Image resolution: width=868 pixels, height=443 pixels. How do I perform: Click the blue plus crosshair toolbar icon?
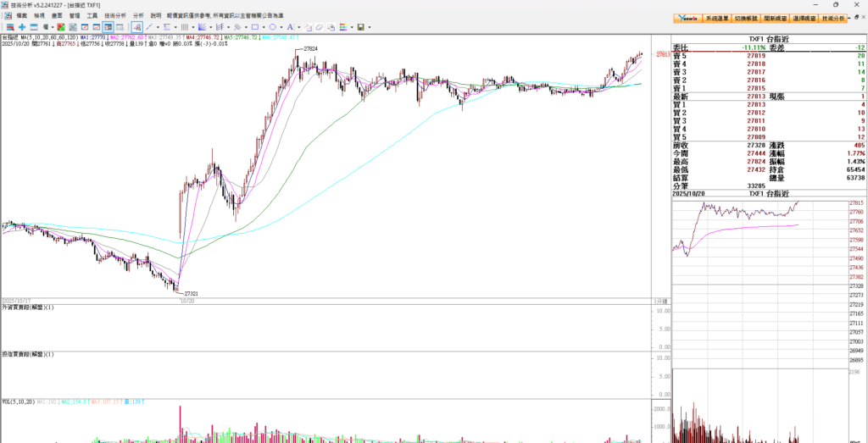[x=22, y=27]
